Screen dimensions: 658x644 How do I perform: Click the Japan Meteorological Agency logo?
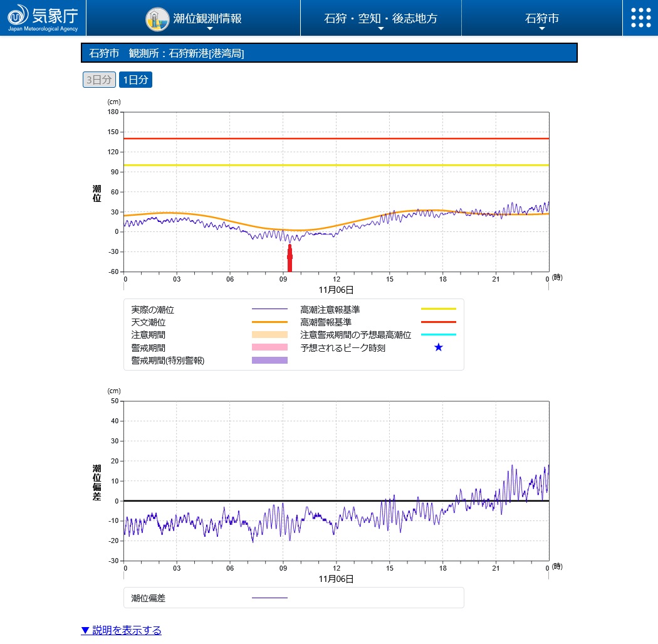[43, 18]
